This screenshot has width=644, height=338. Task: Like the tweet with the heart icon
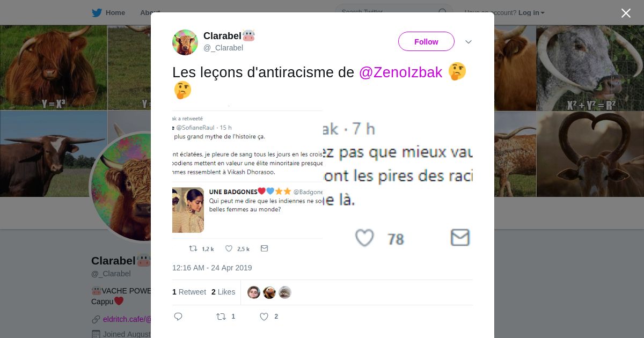point(264,317)
